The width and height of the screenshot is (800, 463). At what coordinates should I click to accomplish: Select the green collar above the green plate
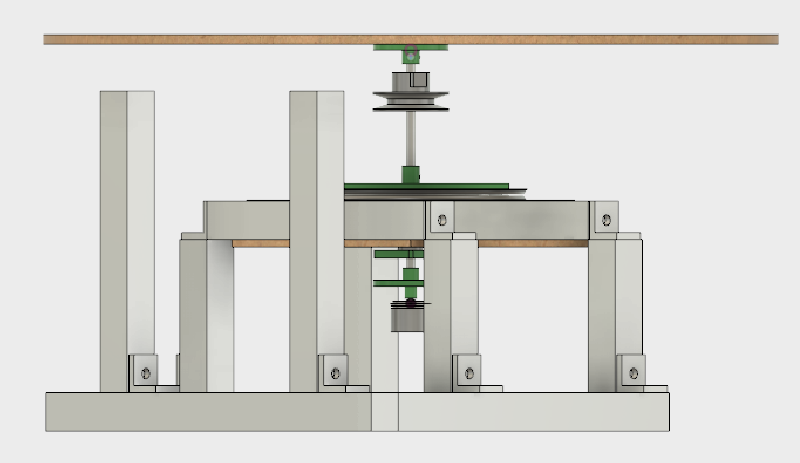click(411, 175)
